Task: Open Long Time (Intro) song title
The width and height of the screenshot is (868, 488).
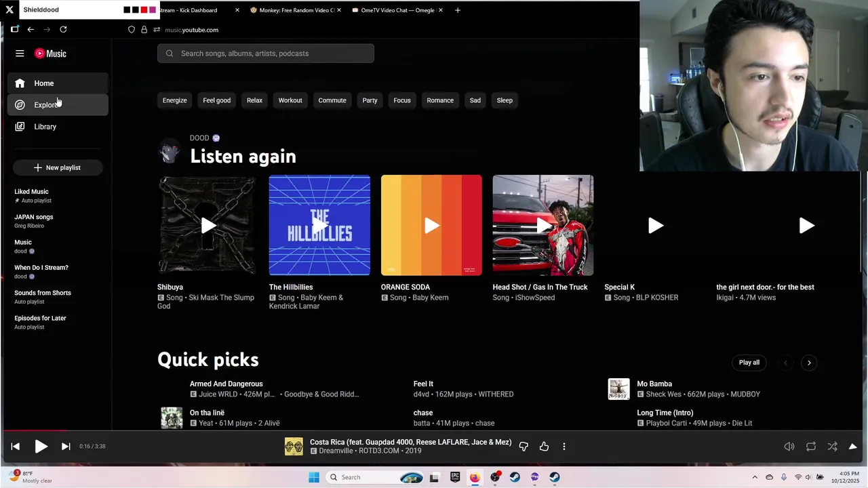Action: pyautogui.click(x=665, y=413)
